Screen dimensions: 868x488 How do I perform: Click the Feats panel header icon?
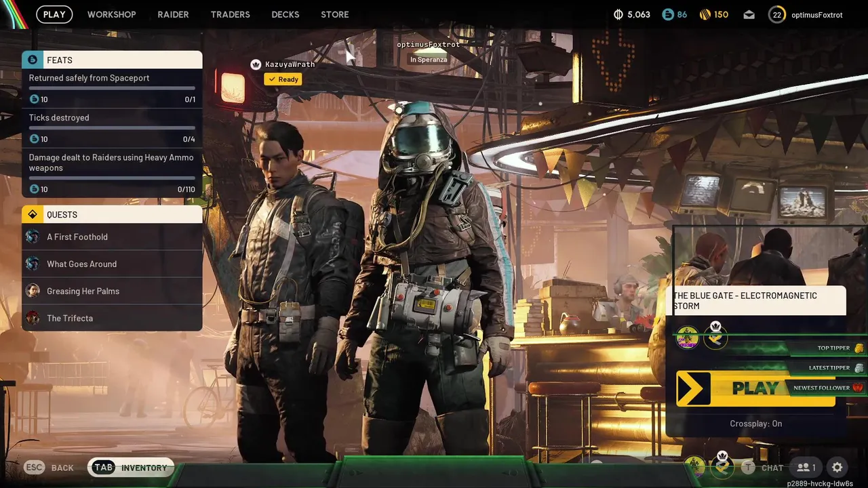click(x=33, y=60)
